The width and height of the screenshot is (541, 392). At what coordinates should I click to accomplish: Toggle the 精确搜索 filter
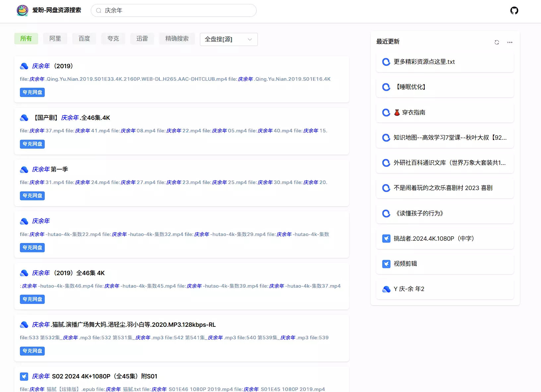pyautogui.click(x=177, y=39)
